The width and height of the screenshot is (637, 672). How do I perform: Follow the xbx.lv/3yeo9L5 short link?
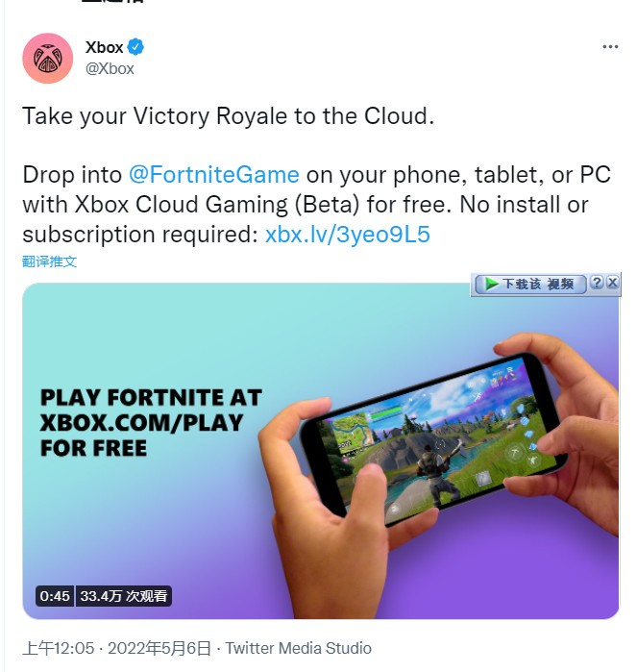pyautogui.click(x=348, y=235)
